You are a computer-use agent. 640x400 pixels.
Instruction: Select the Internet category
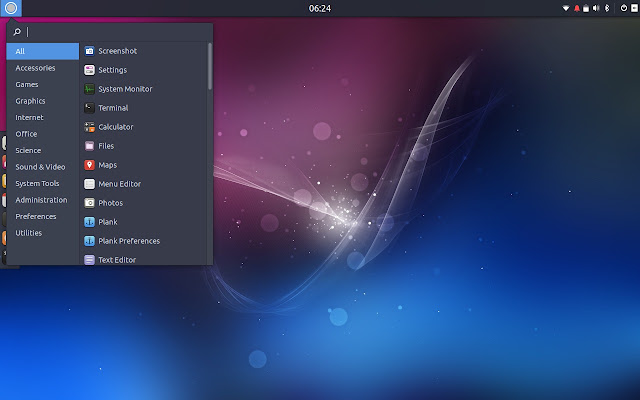[x=43, y=118]
